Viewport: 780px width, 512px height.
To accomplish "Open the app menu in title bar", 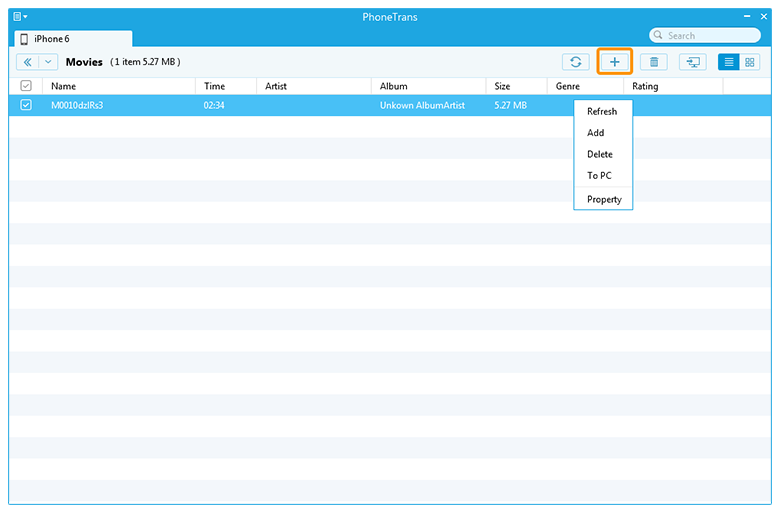I will [x=20, y=16].
